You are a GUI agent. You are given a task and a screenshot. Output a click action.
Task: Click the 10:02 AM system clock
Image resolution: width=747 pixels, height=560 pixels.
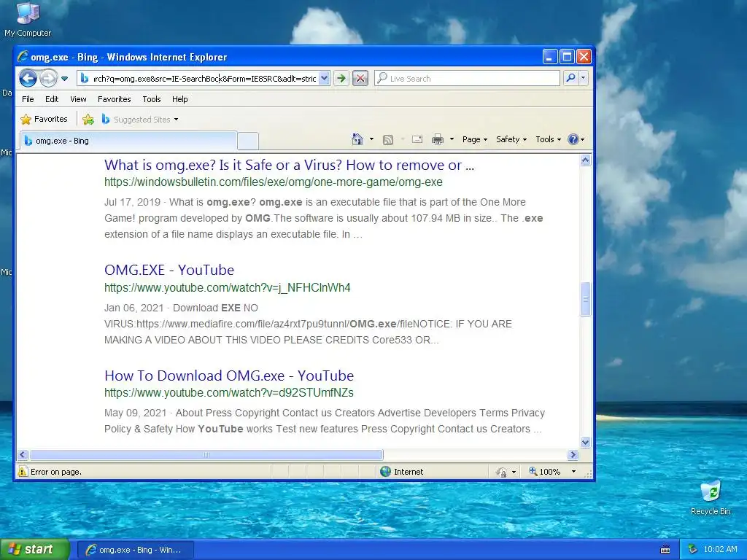click(x=720, y=550)
